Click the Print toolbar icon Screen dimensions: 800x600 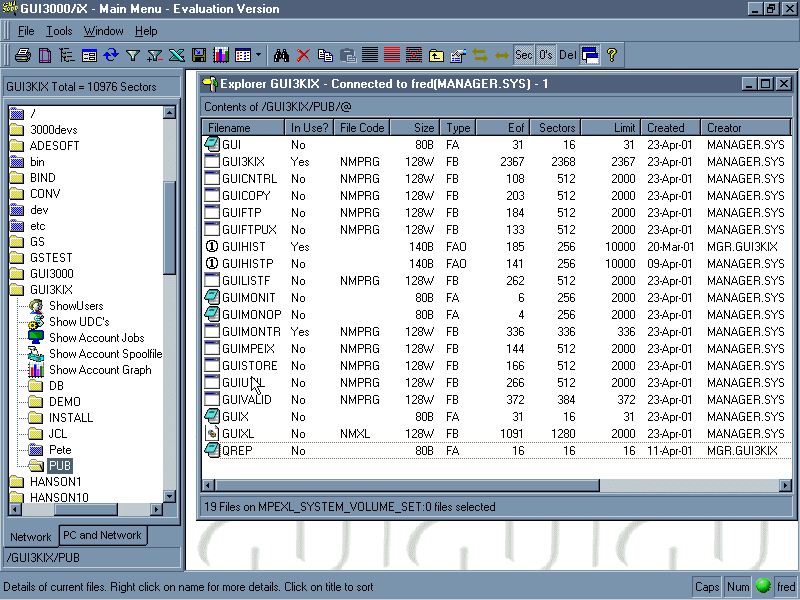[x=22, y=55]
